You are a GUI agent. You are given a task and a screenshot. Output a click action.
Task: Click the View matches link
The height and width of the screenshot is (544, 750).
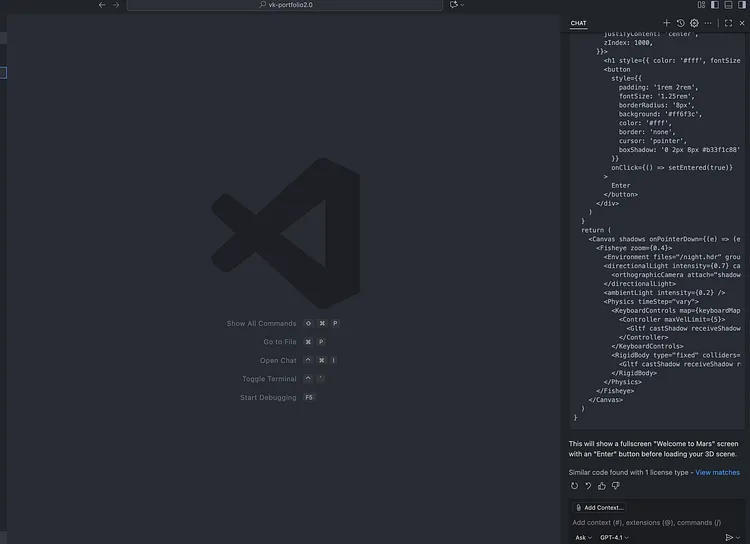click(717, 472)
